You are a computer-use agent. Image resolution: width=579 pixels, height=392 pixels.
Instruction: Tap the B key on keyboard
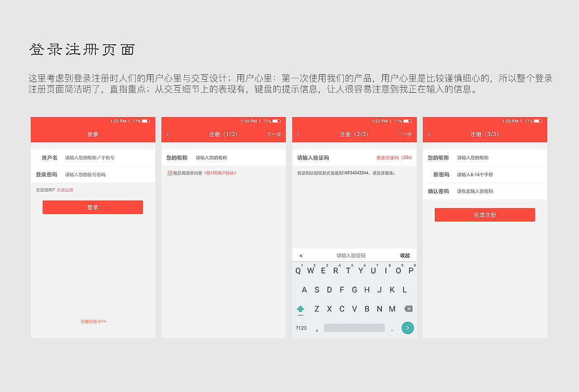coord(367,309)
